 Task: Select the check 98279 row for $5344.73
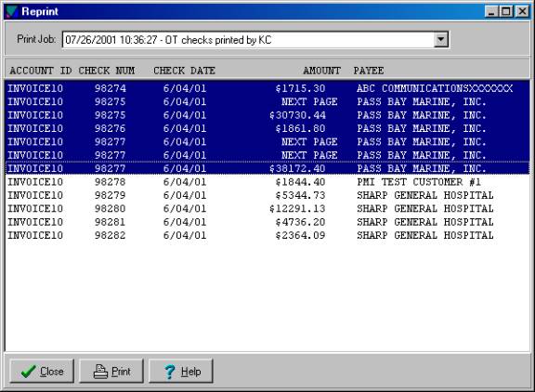coord(267,195)
